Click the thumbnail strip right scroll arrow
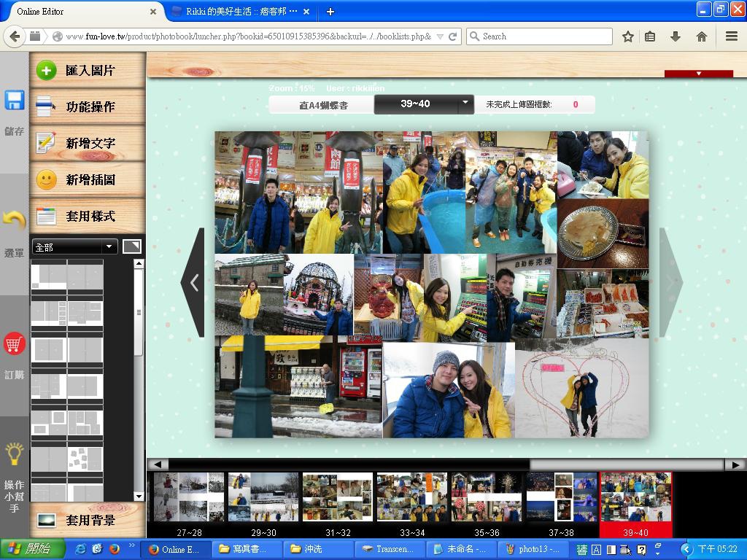The width and height of the screenshot is (747, 560). coord(735,464)
